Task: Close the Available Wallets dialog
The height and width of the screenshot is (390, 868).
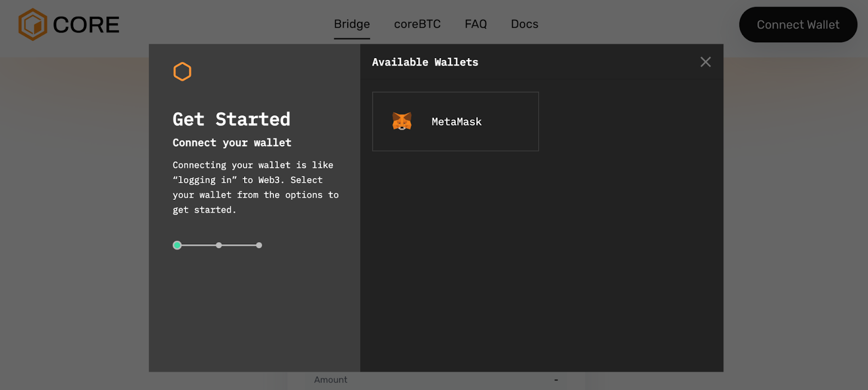Action: tap(705, 62)
